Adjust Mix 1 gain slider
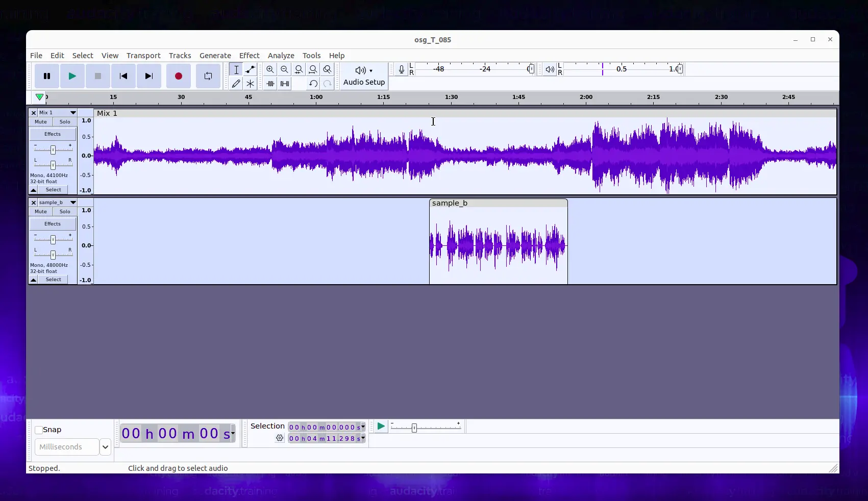868x501 pixels. click(53, 149)
